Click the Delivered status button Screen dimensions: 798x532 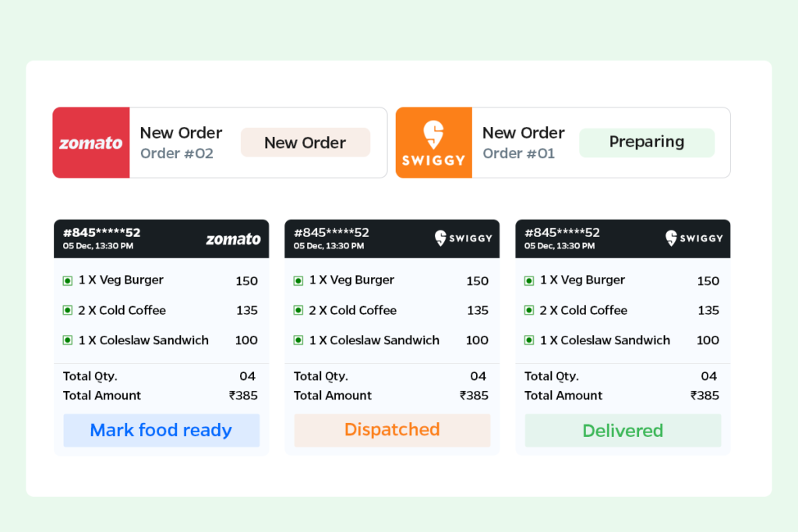623,431
